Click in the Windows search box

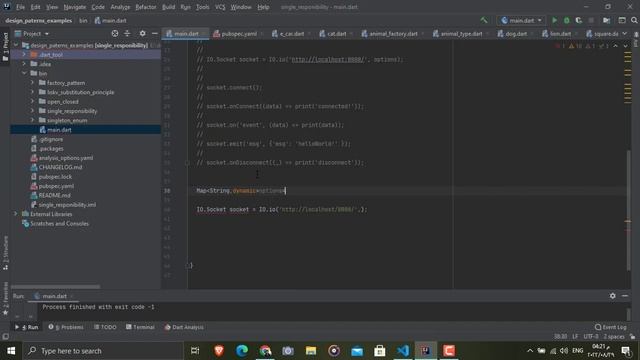(x=103, y=351)
